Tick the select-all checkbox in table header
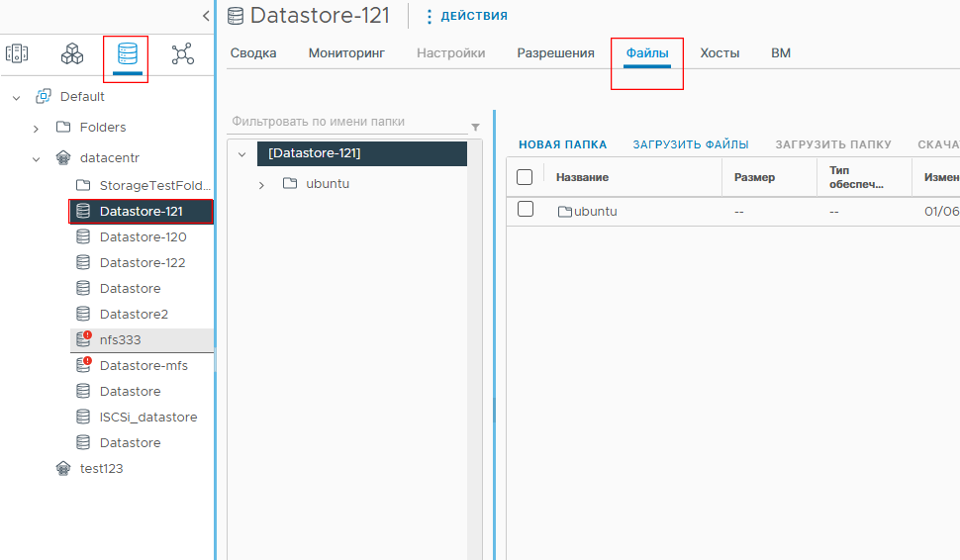 pyautogui.click(x=525, y=177)
